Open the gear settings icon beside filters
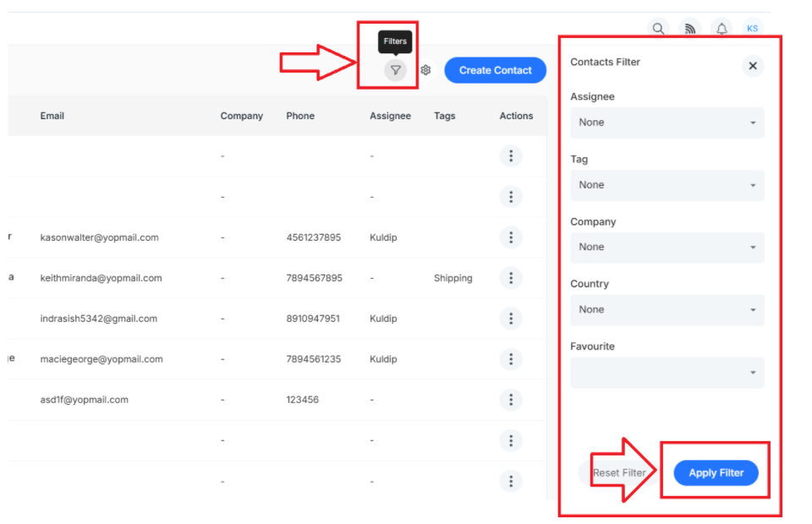Viewport: 812px width, 524px height. click(425, 70)
